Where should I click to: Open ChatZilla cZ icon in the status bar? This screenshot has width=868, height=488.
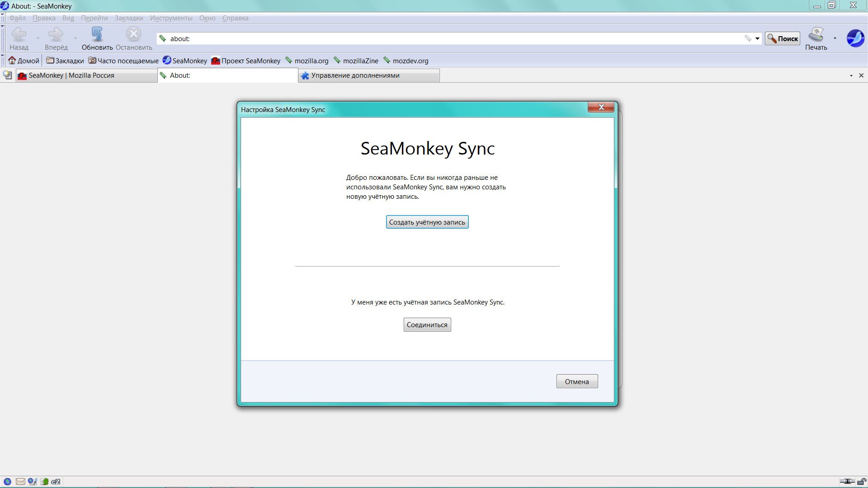click(56, 482)
